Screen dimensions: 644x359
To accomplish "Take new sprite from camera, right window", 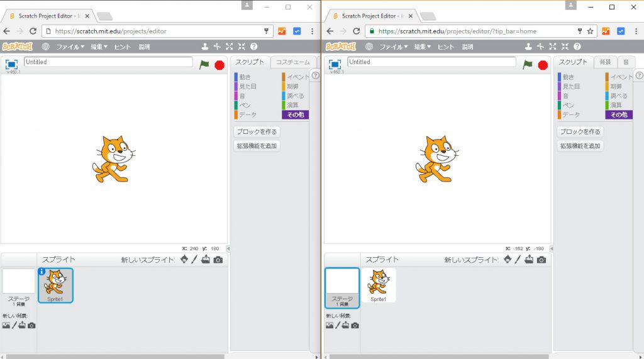I will pyautogui.click(x=541, y=260).
